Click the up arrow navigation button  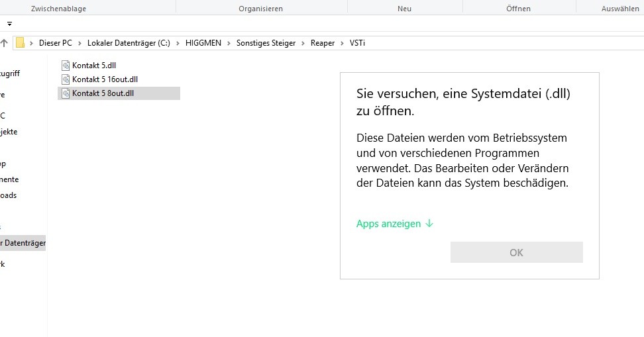point(4,43)
